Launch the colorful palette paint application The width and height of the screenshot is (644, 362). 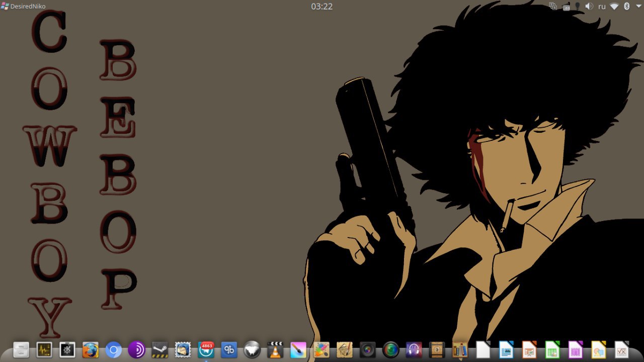(321, 349)
